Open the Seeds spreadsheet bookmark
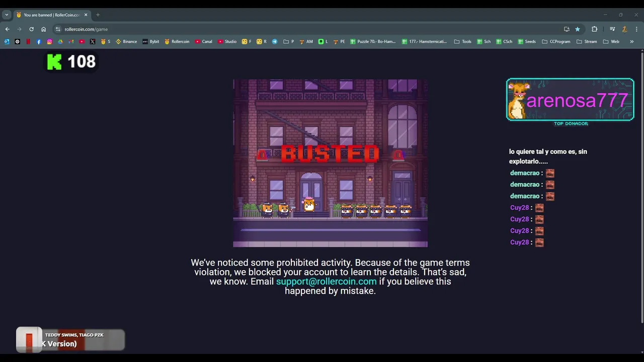Viewport: 644px width, 362px height. (527, 42)
